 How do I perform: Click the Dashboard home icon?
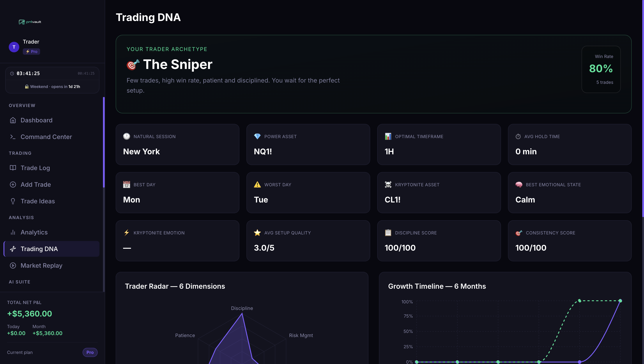point(13,120)
